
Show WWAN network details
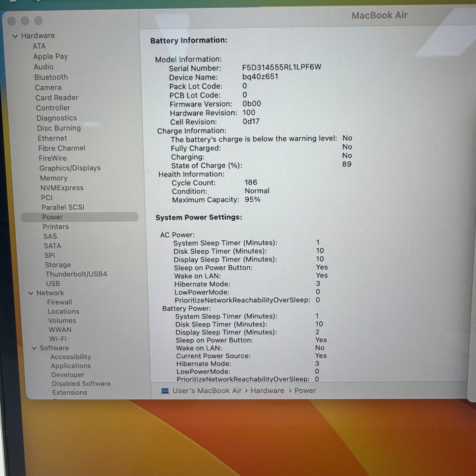point(60,330)
